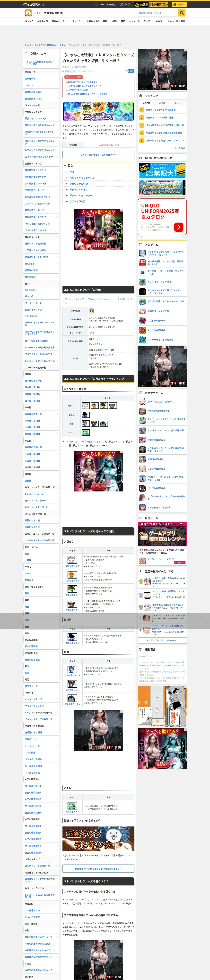This screenshot has width=210, height=980.
Task: Open 最強ランキングで各キャラの順位をチェック button
Action: 98,869
